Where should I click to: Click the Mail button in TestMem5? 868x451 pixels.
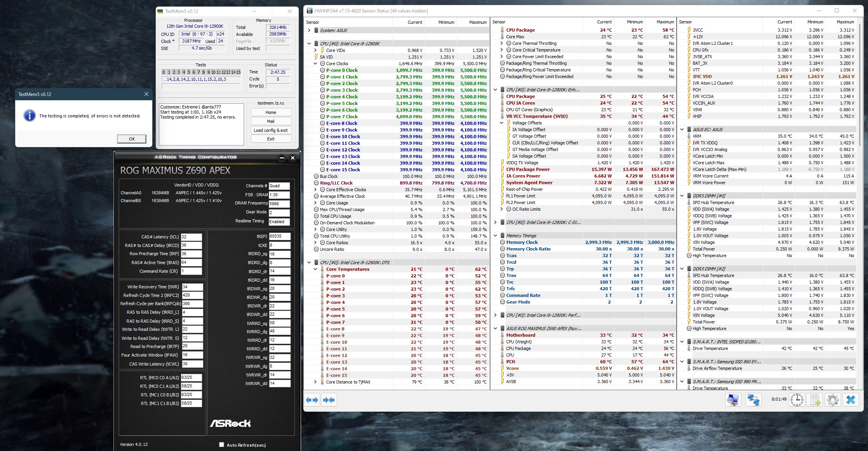pos(271,121)
